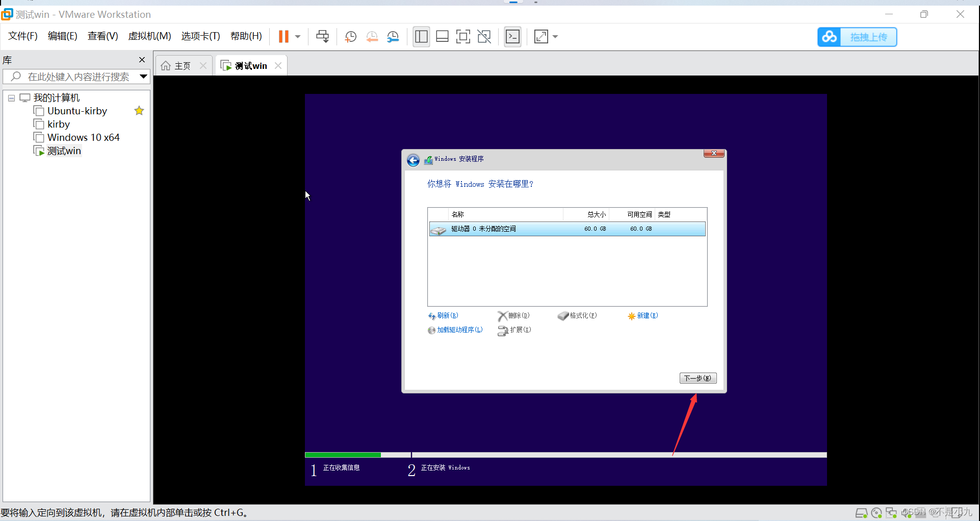Click the setup installation progress bar
This screenshot has width=980, height=521.
tap(565, 455)
